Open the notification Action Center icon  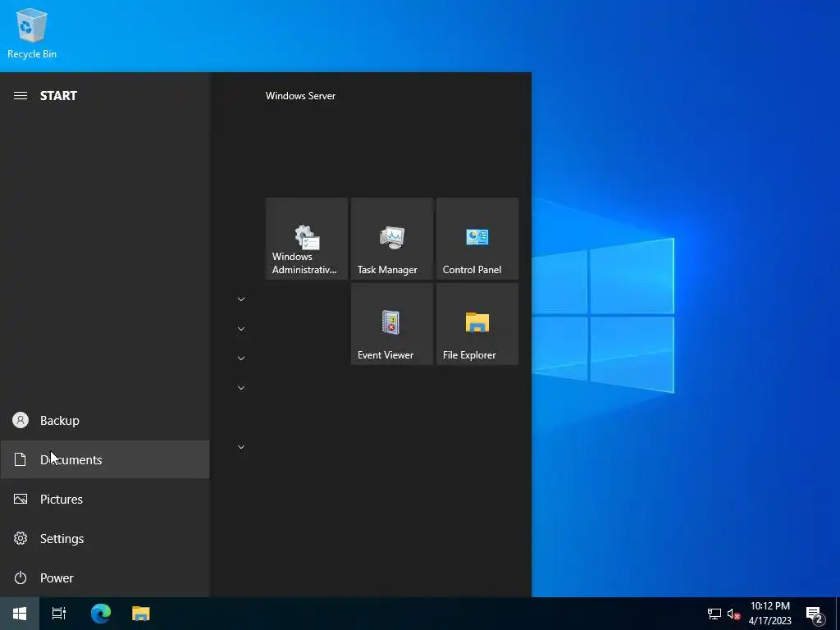pyautogui.click(x=815, y=614)
